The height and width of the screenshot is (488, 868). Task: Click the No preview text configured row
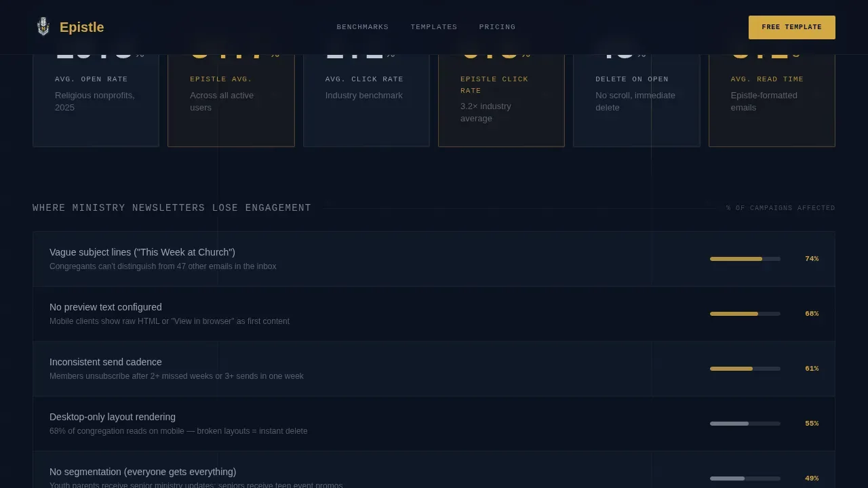tap(434, 314)
